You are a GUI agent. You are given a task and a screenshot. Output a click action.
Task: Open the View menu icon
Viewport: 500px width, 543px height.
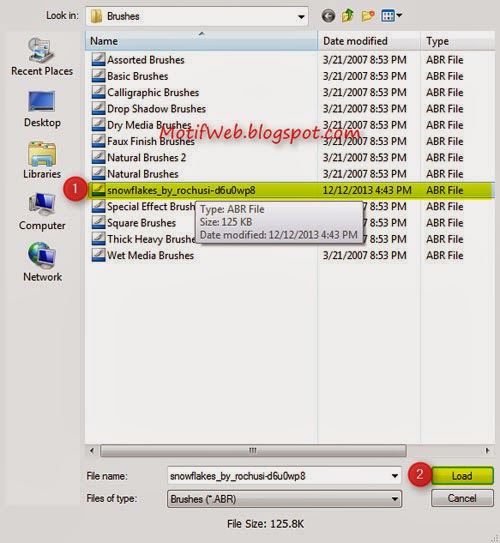click(391, 16)
